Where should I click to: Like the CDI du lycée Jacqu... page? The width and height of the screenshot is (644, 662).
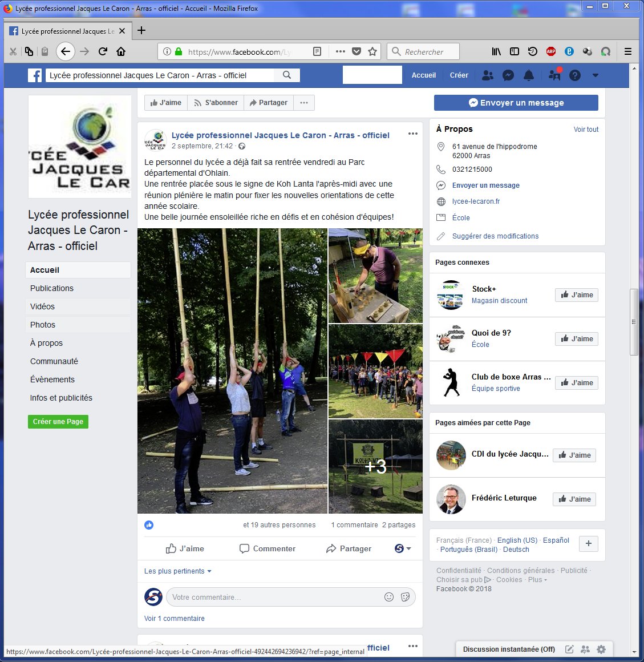click(574, 455)
